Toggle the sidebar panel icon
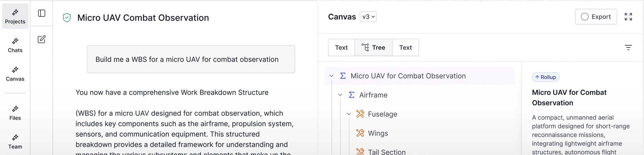 coord(42,13)
